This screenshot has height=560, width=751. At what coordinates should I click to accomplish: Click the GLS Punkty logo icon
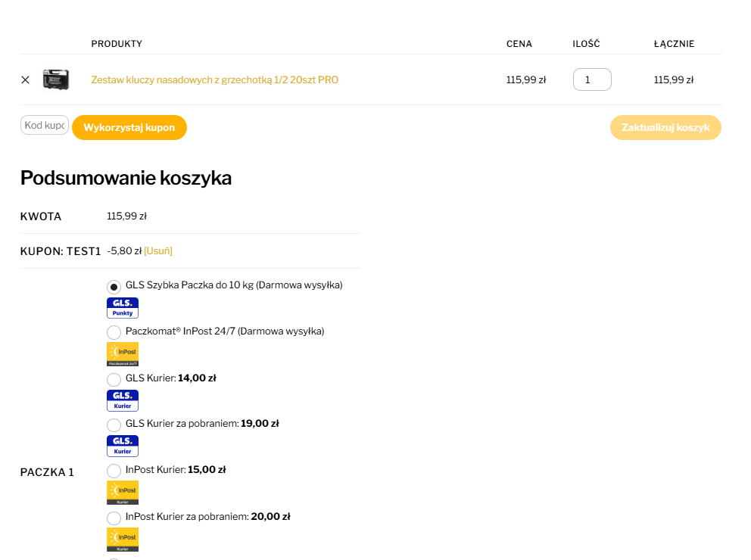tap(123, 308)
